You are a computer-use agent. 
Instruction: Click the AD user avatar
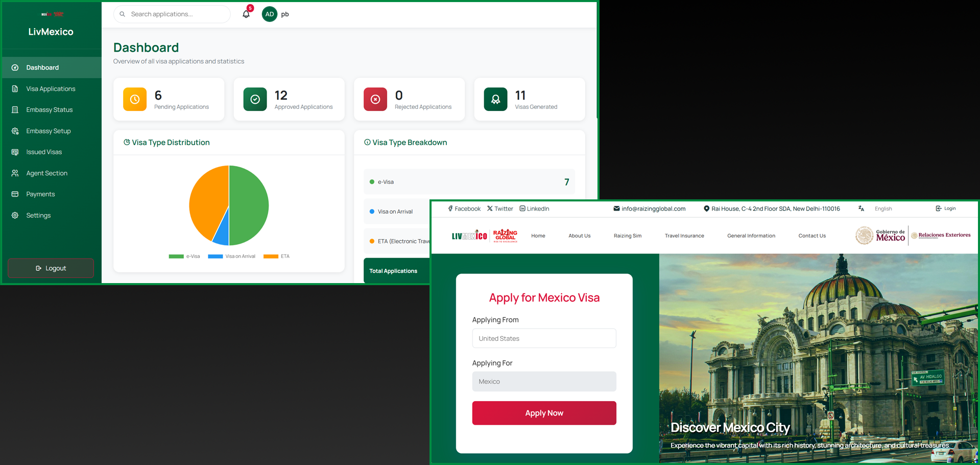[x=269, y=14]
